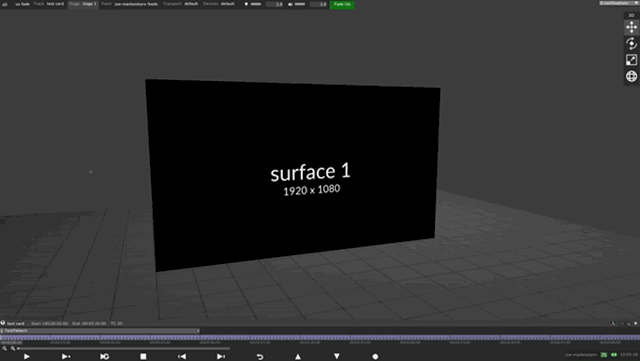Adjust the volume slider in top bar
The height and width of the screenshot is (361, 640).
click(300, 4)
